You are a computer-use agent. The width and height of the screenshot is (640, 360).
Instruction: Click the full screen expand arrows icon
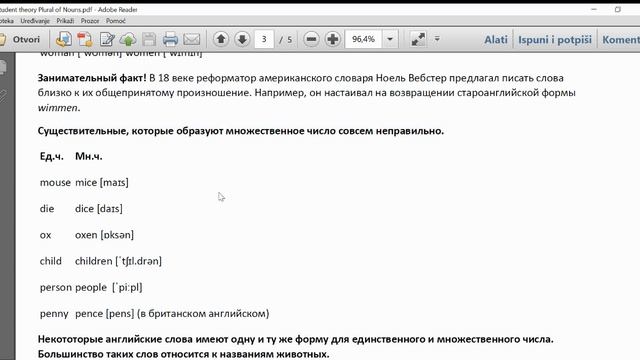[418, 39]
